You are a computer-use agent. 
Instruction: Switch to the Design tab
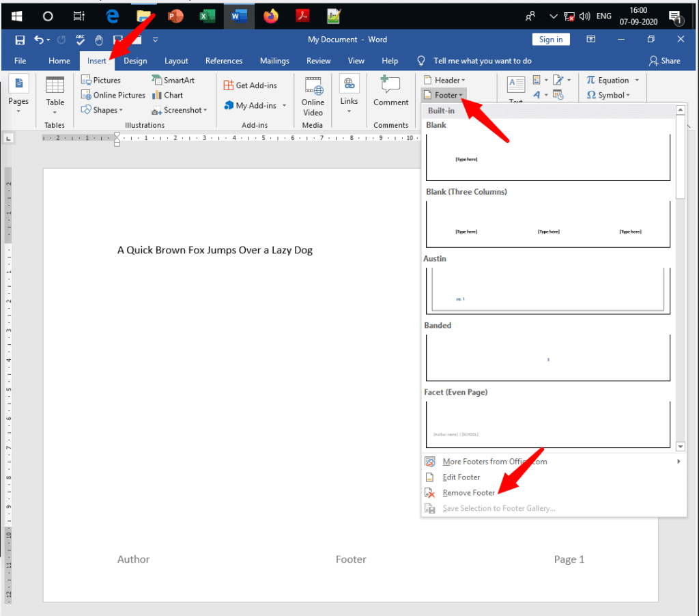tap(135, 61)
